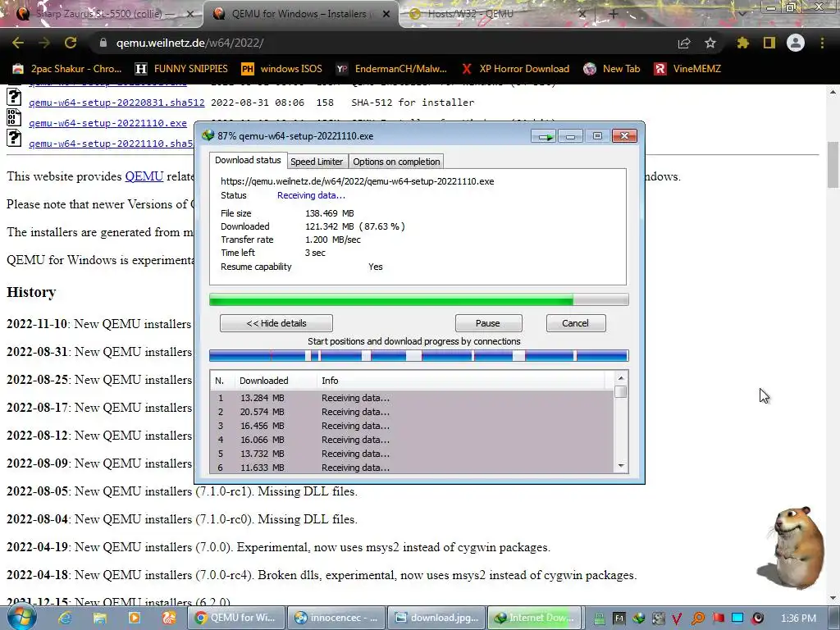Cancel the download

pyautogui.click(x=575, y=323)
